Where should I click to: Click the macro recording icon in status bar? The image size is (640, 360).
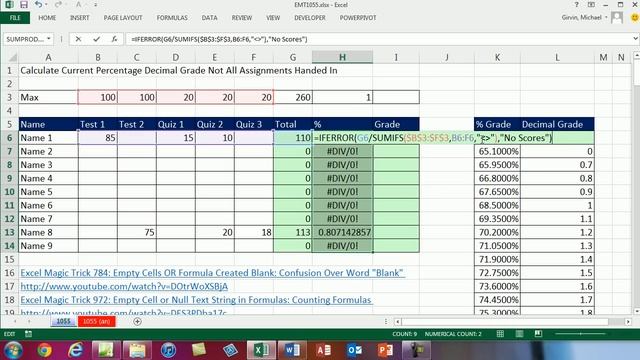28,334
